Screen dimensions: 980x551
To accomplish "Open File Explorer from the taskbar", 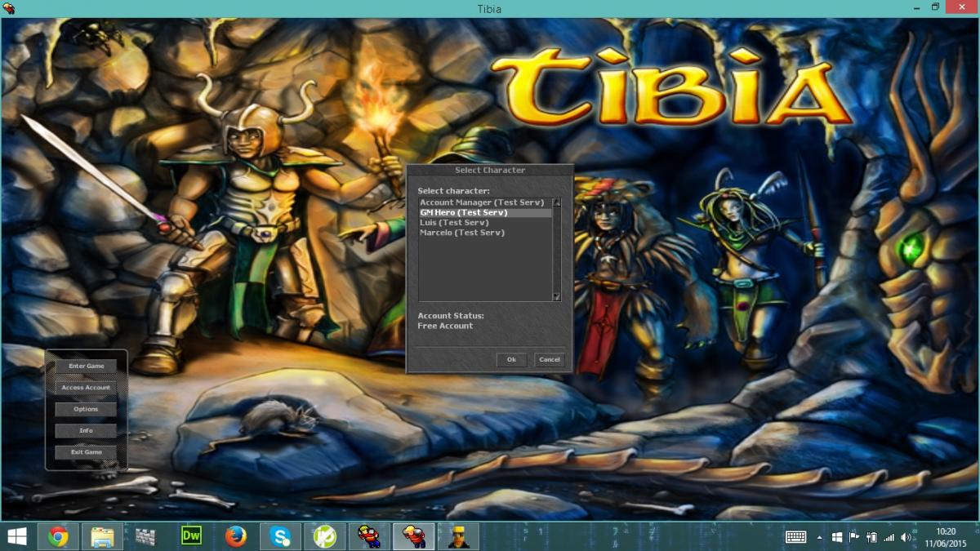I will click(102, 536).
